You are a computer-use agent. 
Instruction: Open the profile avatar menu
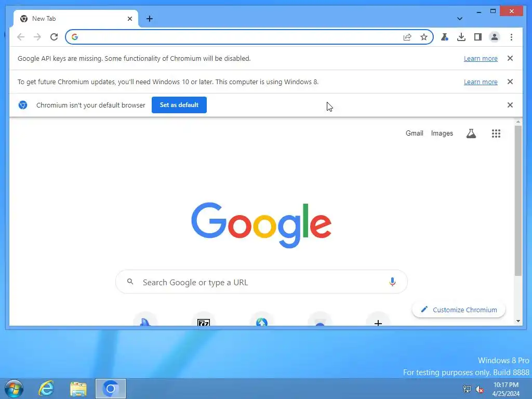(495, 37)
